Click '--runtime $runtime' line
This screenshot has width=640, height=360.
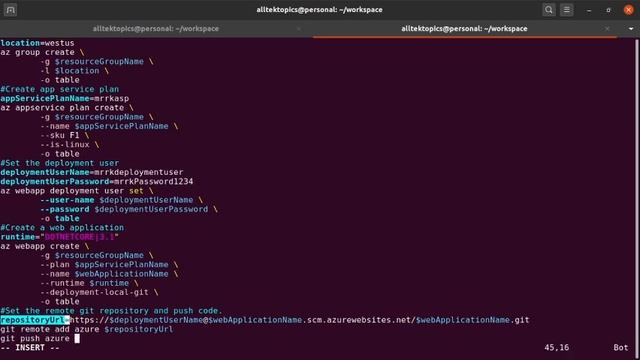[89, 283]
